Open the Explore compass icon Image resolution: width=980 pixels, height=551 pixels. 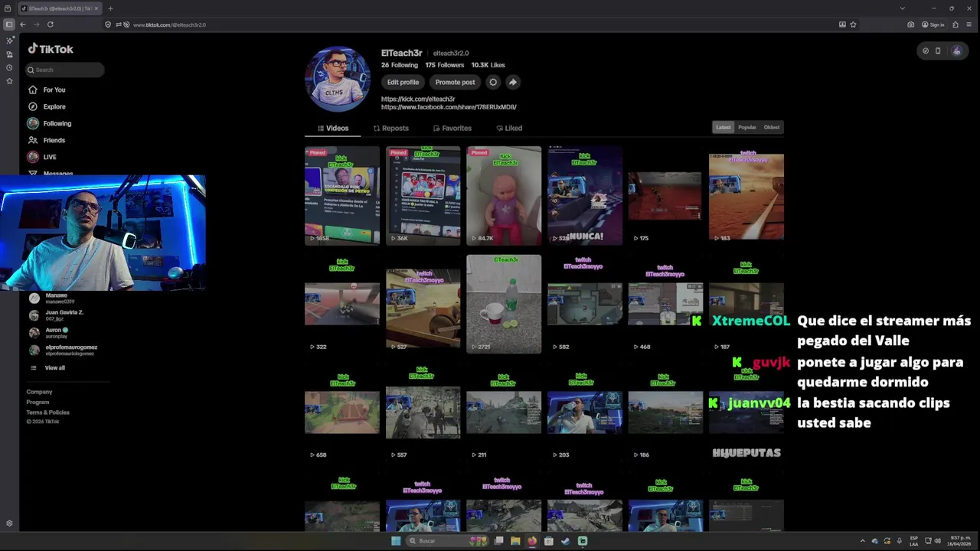pos(33,106)
